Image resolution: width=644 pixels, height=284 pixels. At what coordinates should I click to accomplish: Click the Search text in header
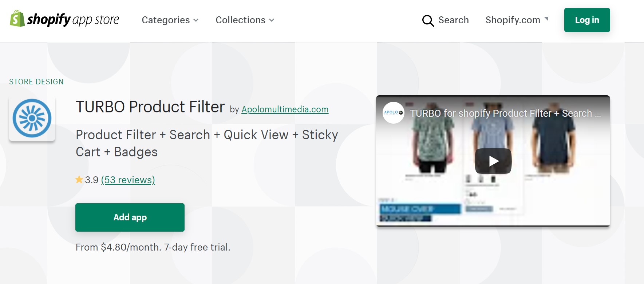pyautogui.click(x=453, y=20)
